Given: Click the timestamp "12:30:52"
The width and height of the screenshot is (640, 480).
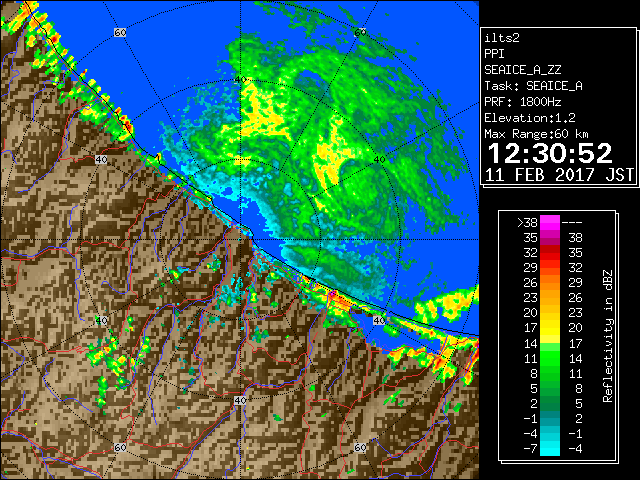Looking at the screenshot, I should click(x=550, y=153).
